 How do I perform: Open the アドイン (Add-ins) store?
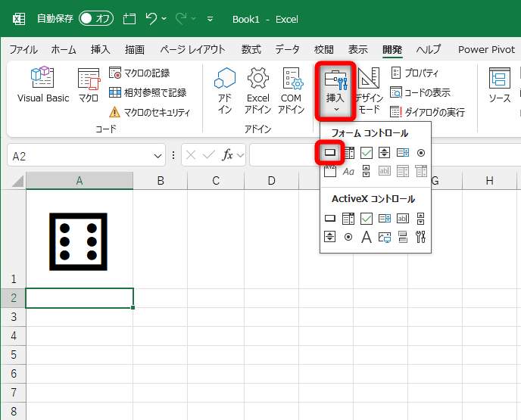(x=225, y=90)
